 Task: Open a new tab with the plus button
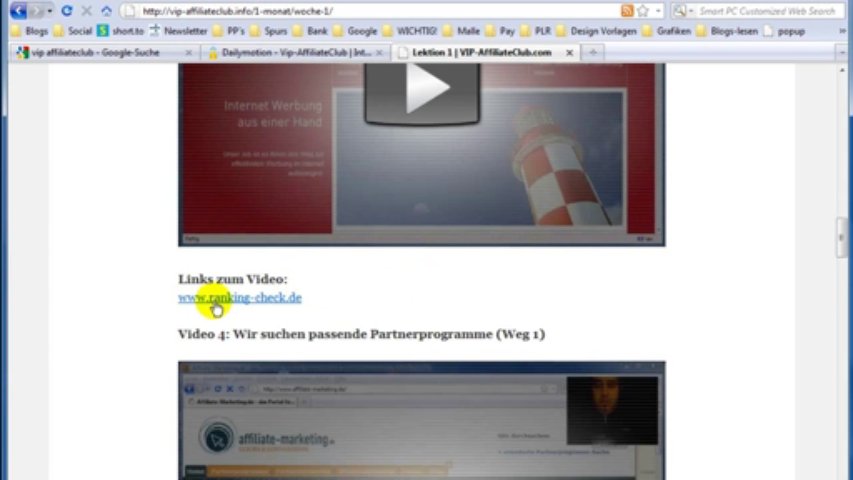tap(593, 52)
